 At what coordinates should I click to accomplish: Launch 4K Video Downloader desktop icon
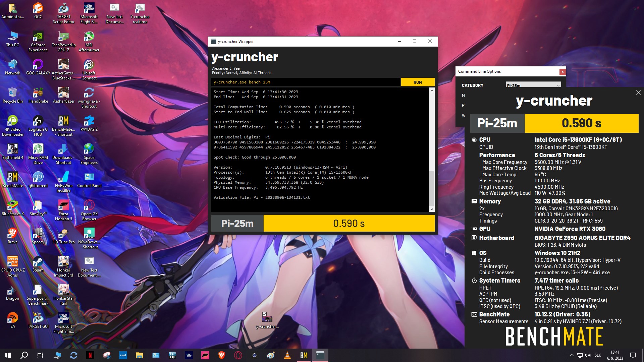(12, 126)
